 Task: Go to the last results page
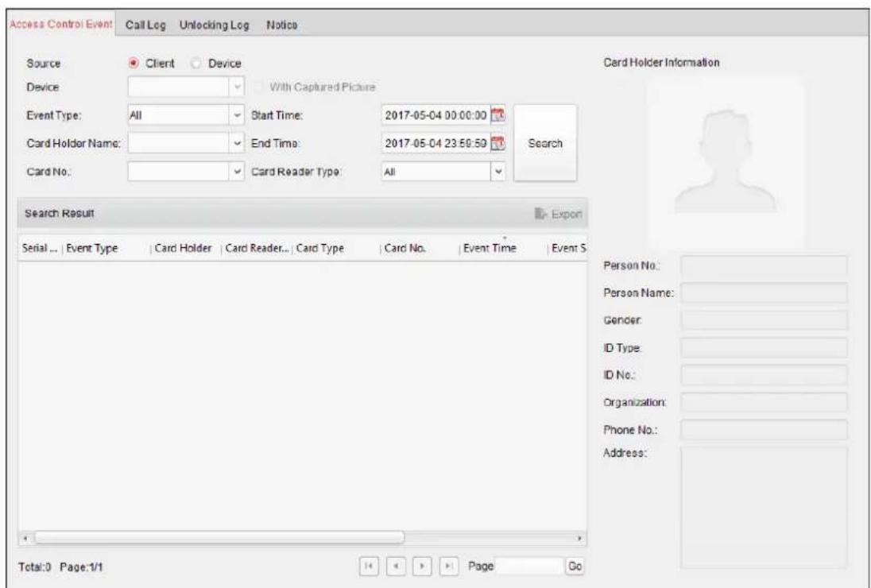pos(448,566)
